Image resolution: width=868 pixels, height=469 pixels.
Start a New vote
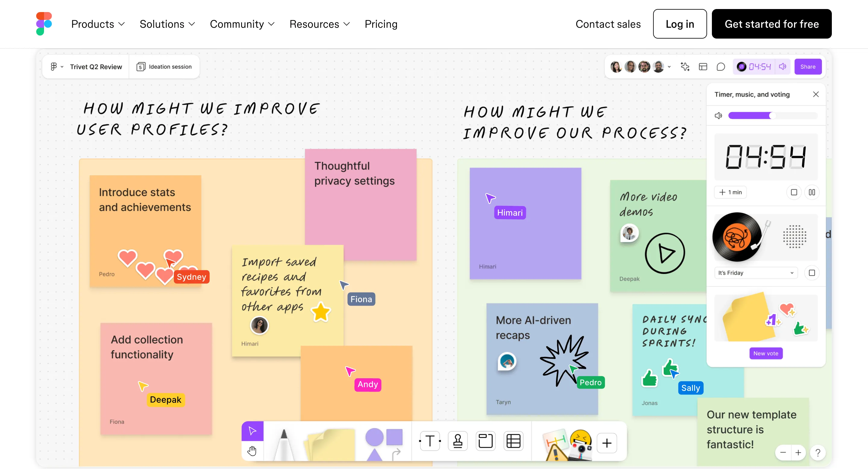coord(766,354)
